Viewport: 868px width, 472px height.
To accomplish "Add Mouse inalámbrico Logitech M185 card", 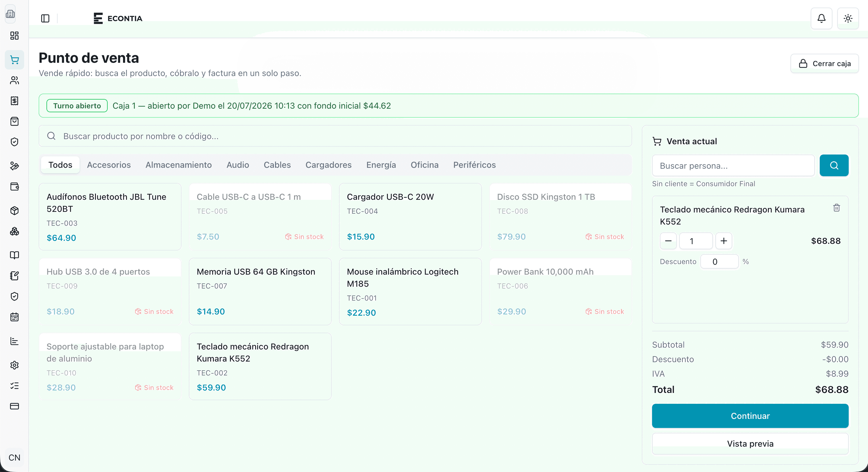I will point(410,292).
